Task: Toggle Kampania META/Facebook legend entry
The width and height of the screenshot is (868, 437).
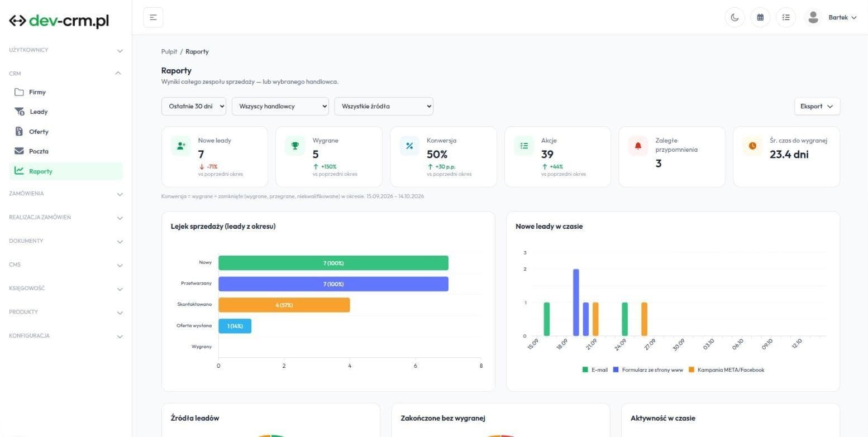Action: 726,370
